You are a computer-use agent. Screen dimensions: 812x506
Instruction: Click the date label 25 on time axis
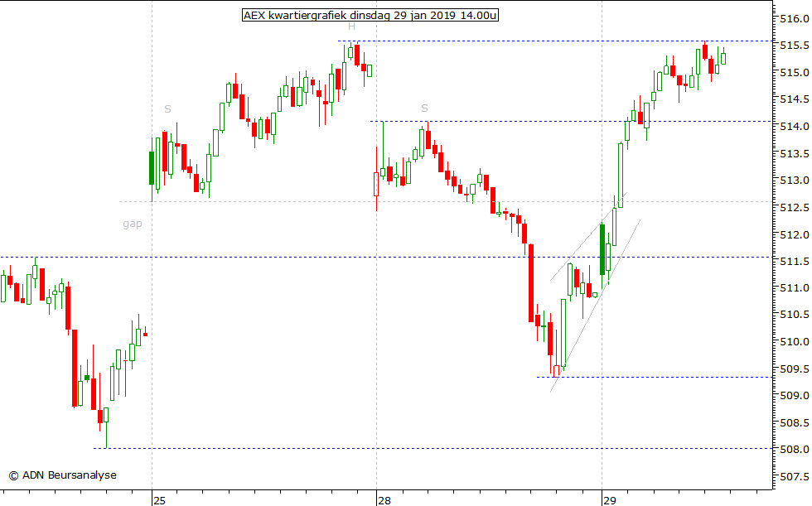(x=159, y=500)
